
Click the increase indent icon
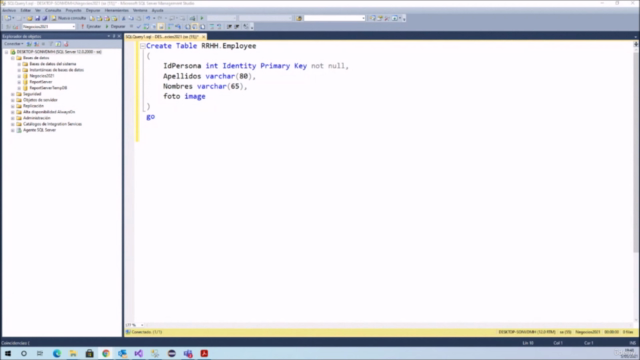coord(237,27)
